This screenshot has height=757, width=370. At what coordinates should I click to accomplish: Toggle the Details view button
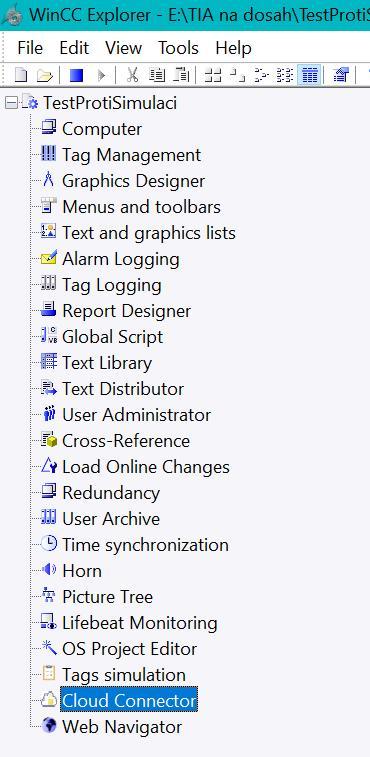[309, 75]
